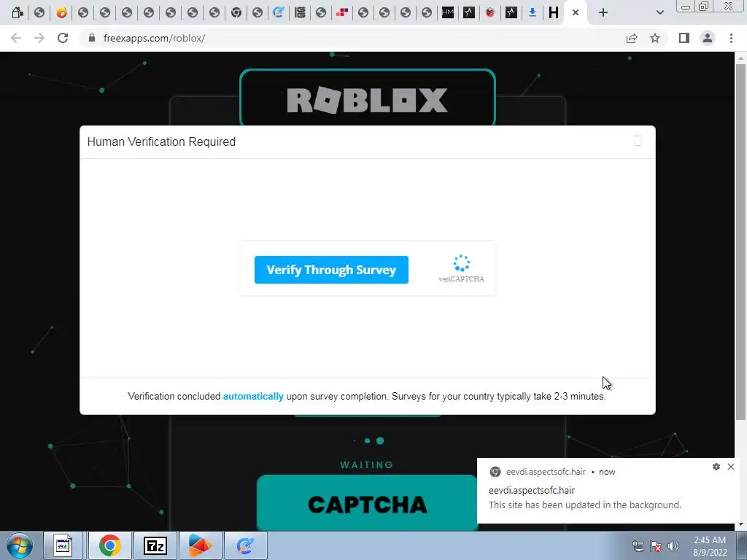Share this page using the share icon
This screenshot has height=560, width=747.
pos(632,38)
